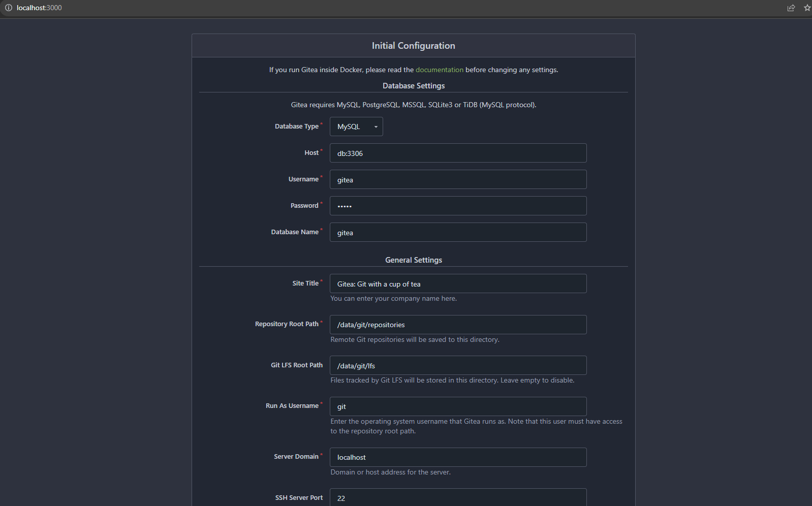Click the Run As Username label
The width and height of the screenshot is (812, 506).
pos(292,406)
